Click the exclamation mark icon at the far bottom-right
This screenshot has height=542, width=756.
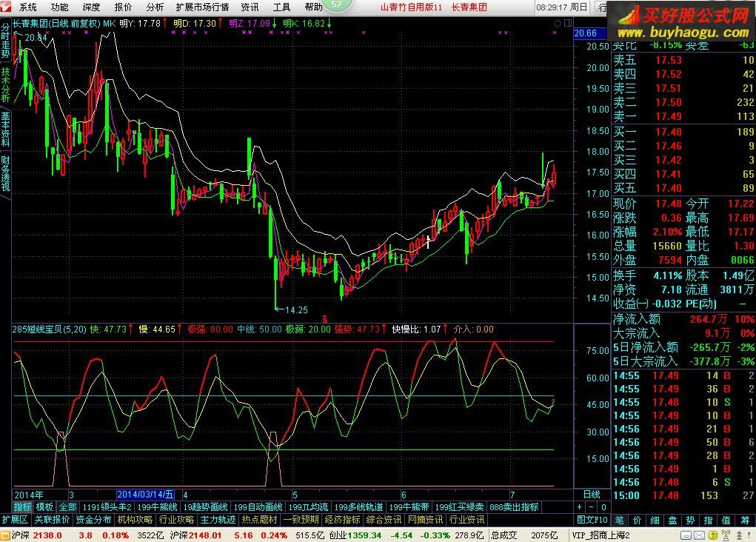[749, 535]
